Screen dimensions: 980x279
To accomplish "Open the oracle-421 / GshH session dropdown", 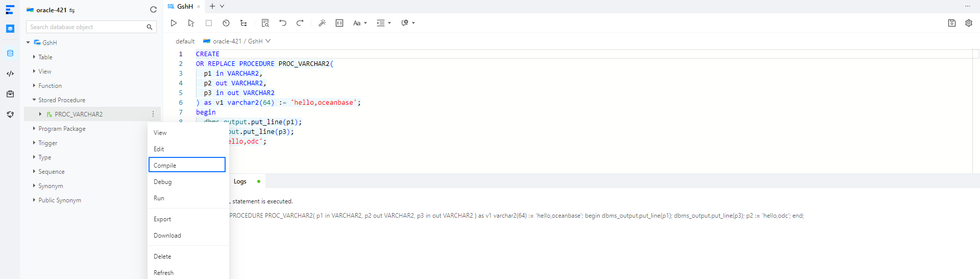I will [237, 41].
